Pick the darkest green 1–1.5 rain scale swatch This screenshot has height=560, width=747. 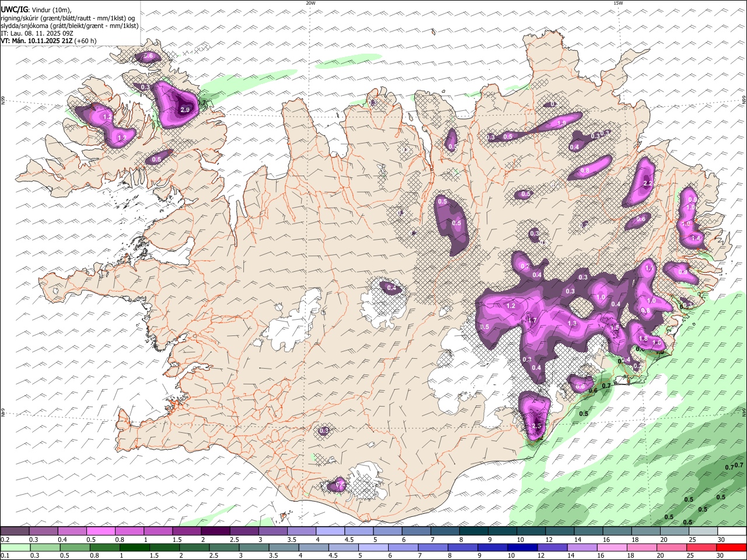(x=134, y=547)
